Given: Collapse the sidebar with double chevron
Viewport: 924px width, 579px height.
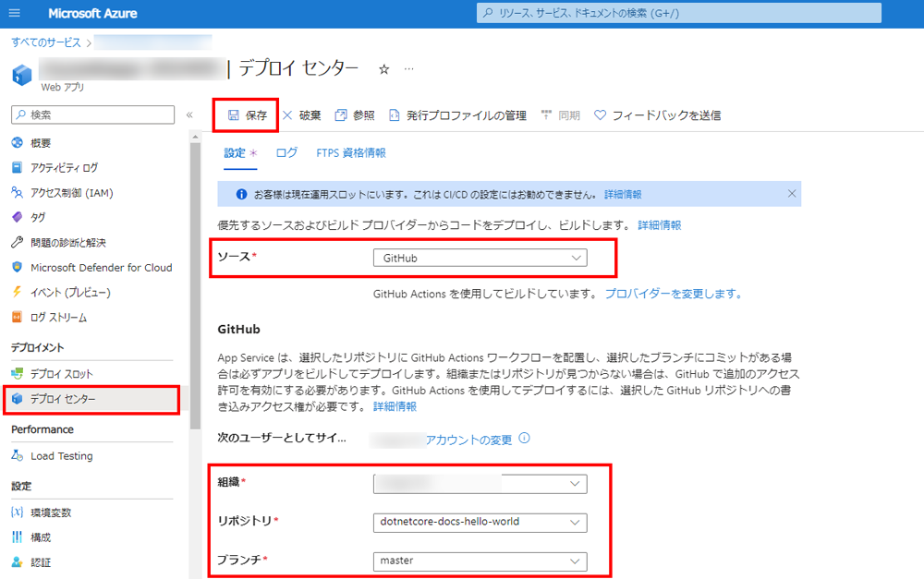Looking at the screenshot, I should 189,115.
